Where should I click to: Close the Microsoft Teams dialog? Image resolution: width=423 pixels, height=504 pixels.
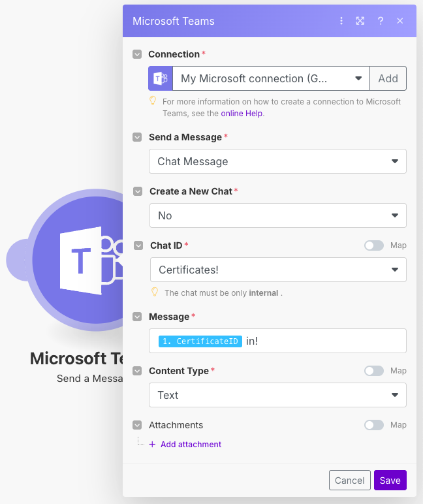400,21
